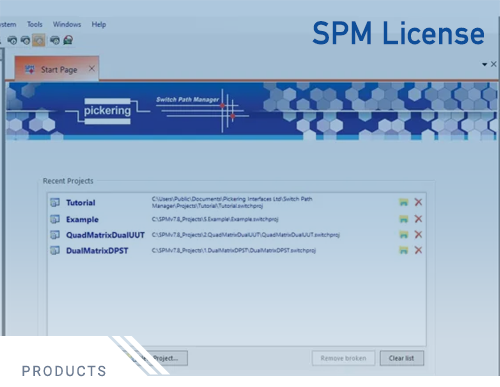Screen dimensions: 500x387
Task: Remove DualMatrixDPST from the recent list
Action: [418, 250]
